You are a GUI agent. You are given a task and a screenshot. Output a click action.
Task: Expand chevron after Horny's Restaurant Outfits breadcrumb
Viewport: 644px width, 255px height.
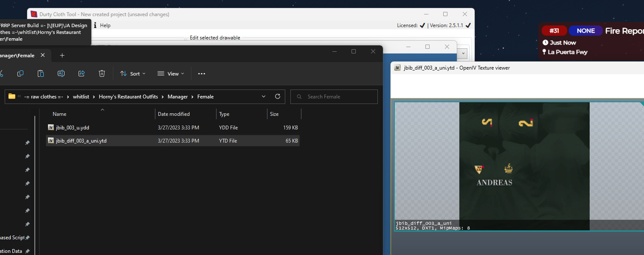[163, 97]
